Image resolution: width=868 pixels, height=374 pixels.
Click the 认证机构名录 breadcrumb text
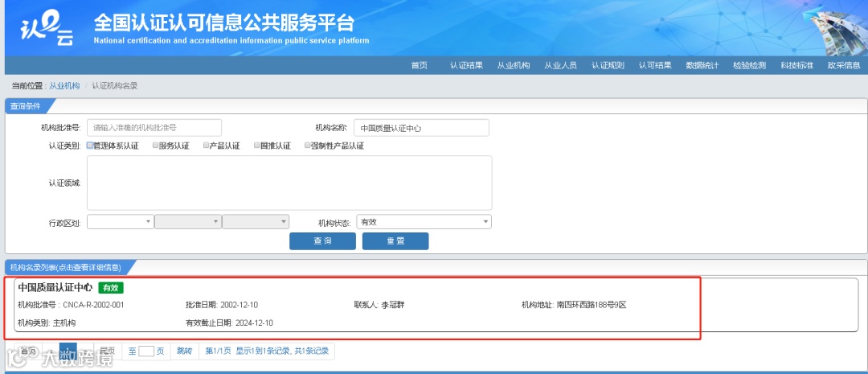[x=115, y=86]
